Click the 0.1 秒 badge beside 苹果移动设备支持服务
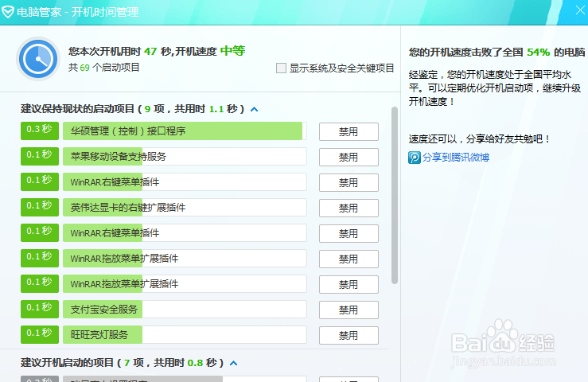The image size is (588, 382). 40,156
